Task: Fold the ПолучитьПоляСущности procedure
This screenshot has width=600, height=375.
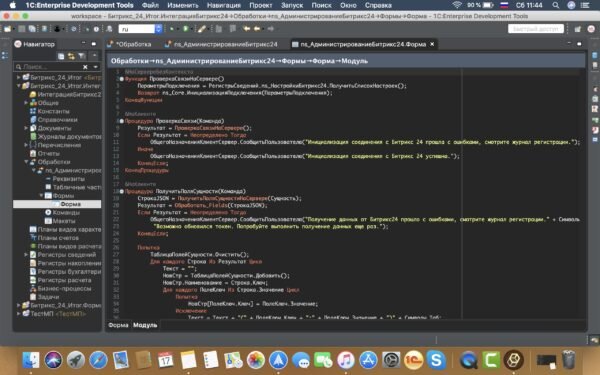Action: click(x=122, y=191)
